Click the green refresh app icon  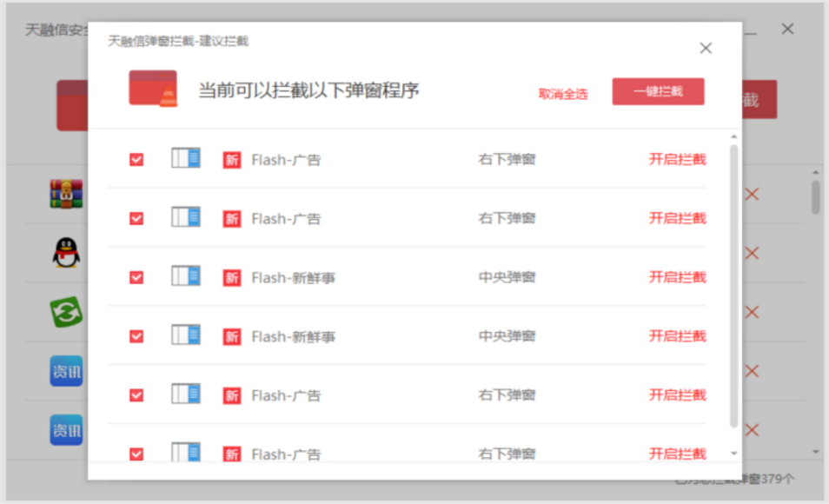tap(66, 312)
